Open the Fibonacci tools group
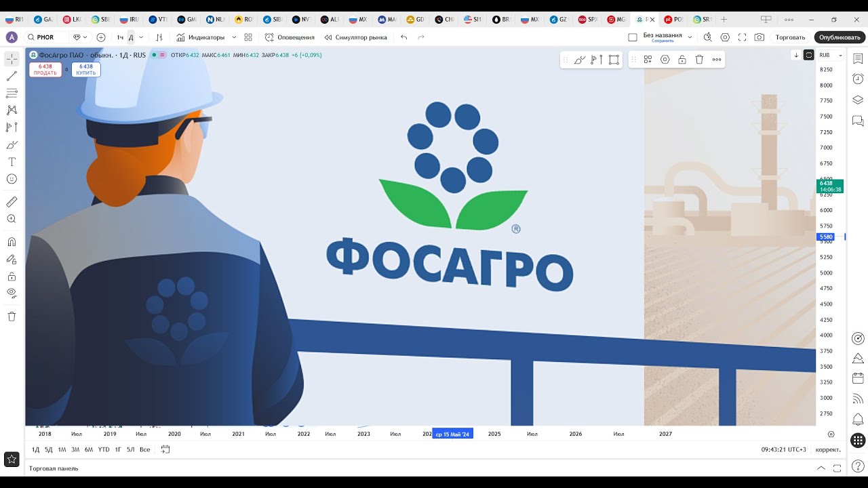The image size is (868, 488). 12,93
